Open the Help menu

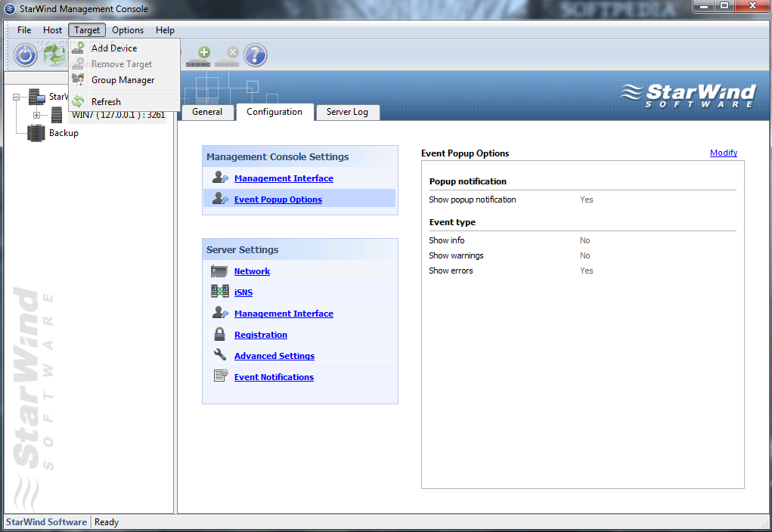[165, 30]
